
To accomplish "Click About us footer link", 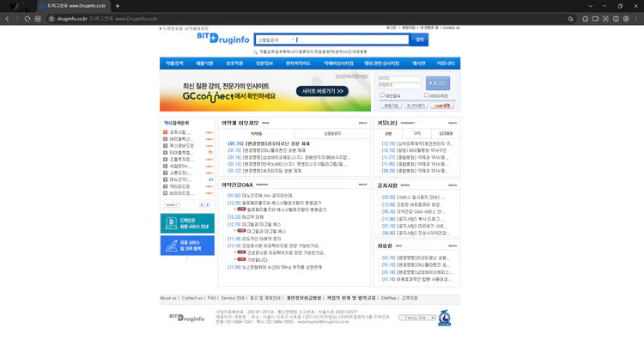I will pyautogui.click(x=168, y=298).
